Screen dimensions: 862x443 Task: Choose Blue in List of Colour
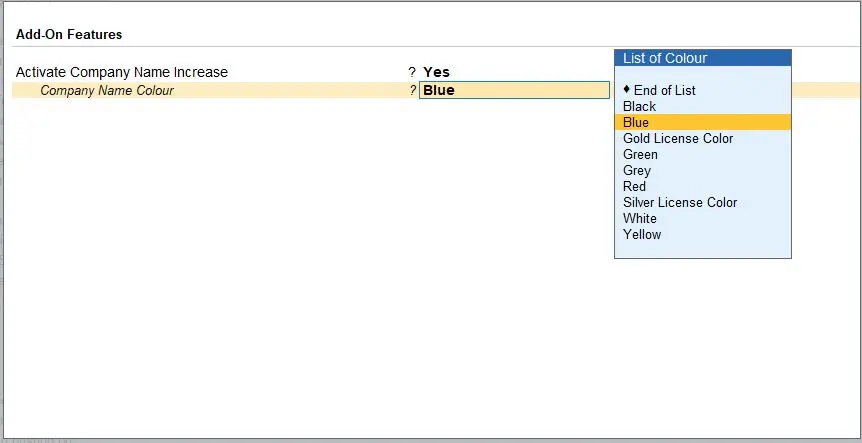[x=702, y=122]
